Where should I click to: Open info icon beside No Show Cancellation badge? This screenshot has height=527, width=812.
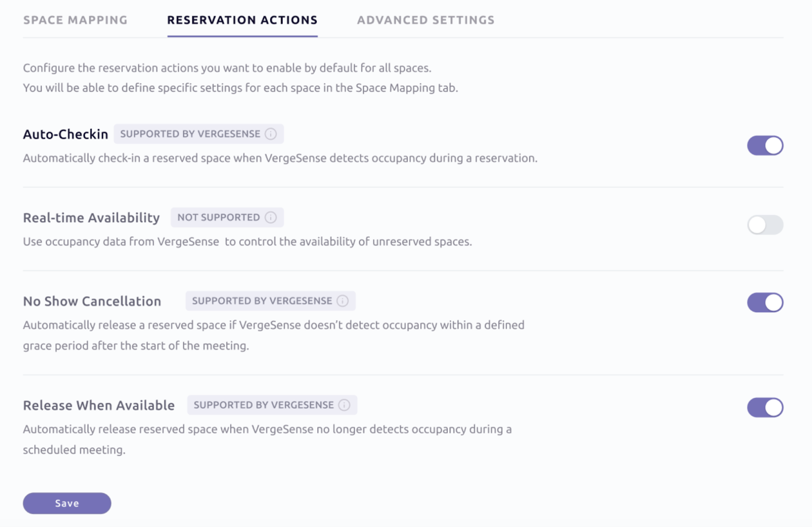[x=343, y=301]
